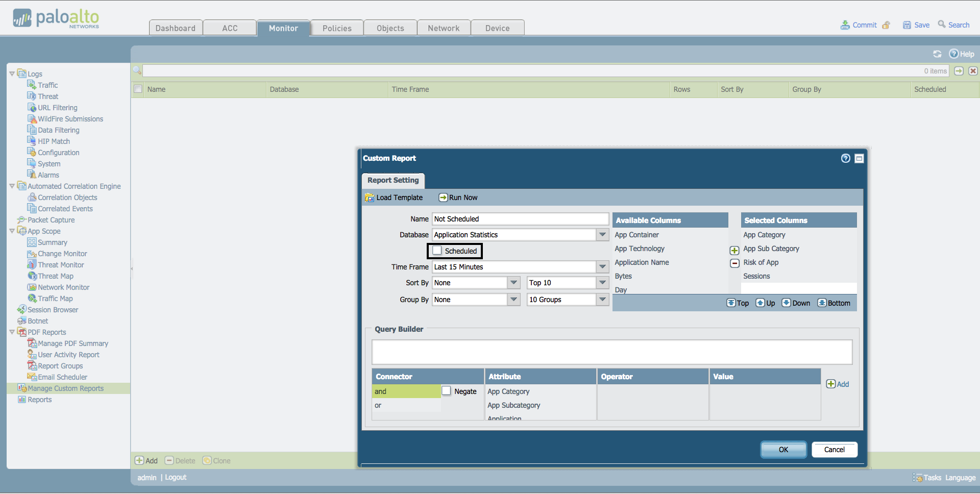Click the Custom Report help icon

coord(845,159)
